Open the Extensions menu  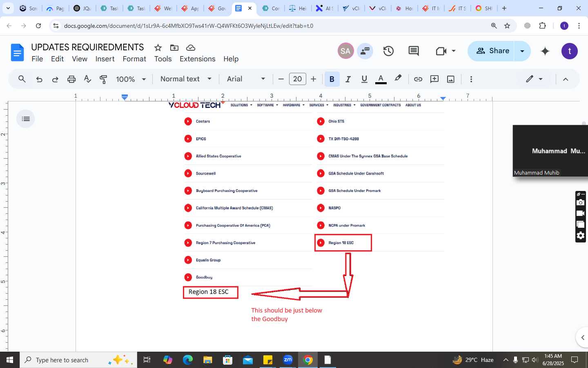197,59
